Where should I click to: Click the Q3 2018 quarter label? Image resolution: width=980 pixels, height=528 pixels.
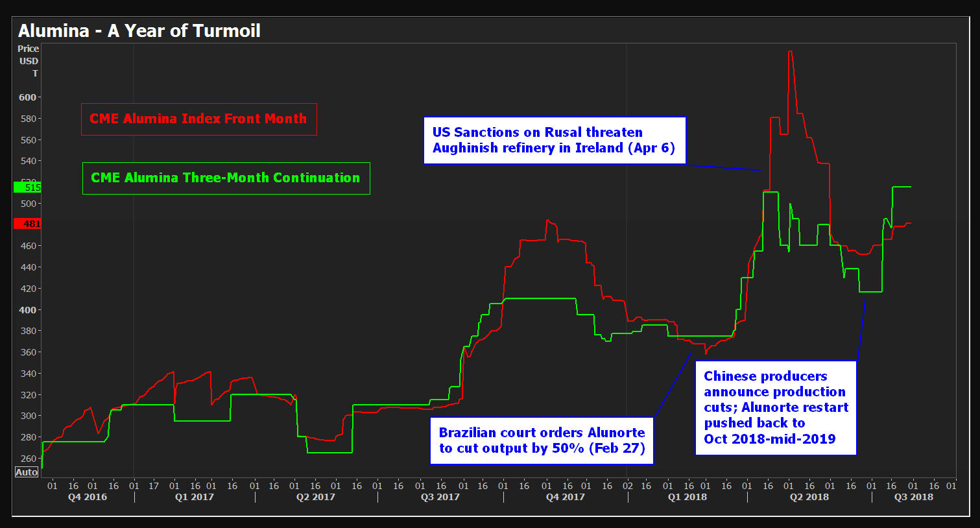(x=913, y=497)
